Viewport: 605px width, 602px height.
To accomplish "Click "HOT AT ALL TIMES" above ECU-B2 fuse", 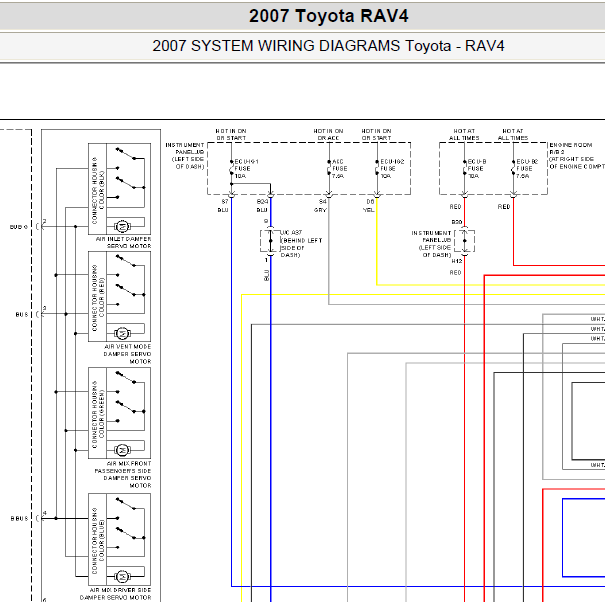I will coord(513,134).
